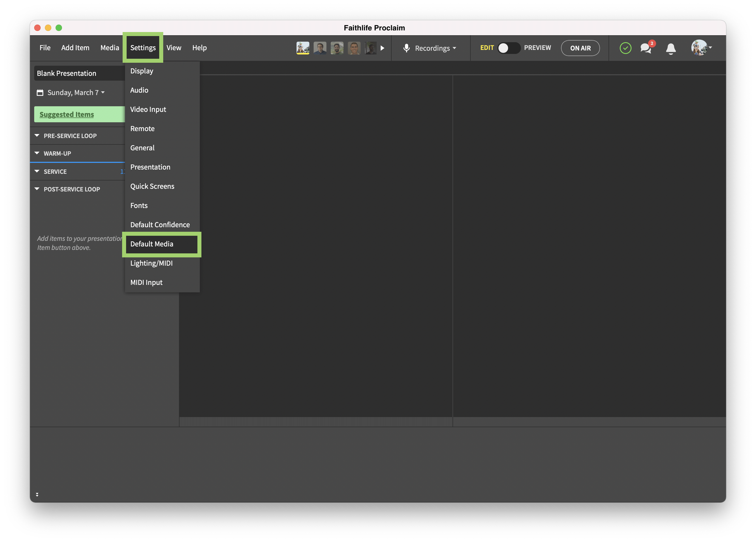Viewport: 756px width, 542px height.
Task: Open the File menu
Action: coord(45,48)
